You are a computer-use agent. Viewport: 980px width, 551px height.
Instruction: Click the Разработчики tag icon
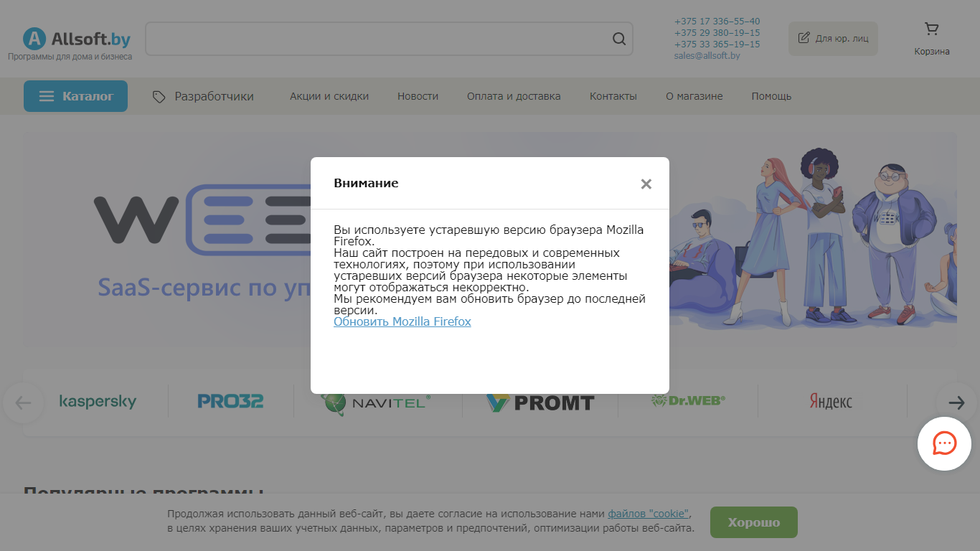[159, 97]
